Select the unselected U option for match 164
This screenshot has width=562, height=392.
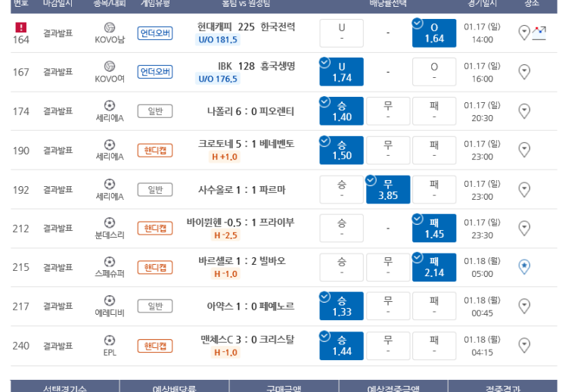pyautogui.click(x=342, y=33)
